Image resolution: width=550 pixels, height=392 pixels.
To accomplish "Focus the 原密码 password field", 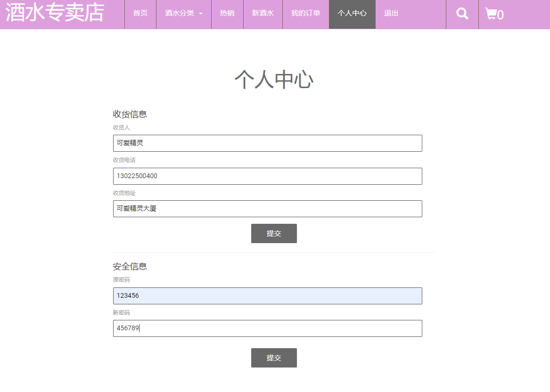I will pyautogui.click(x=267, y=295).
